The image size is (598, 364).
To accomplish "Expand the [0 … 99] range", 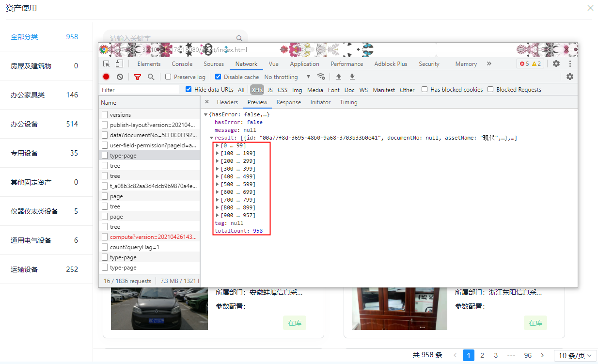I will (218, 145).
